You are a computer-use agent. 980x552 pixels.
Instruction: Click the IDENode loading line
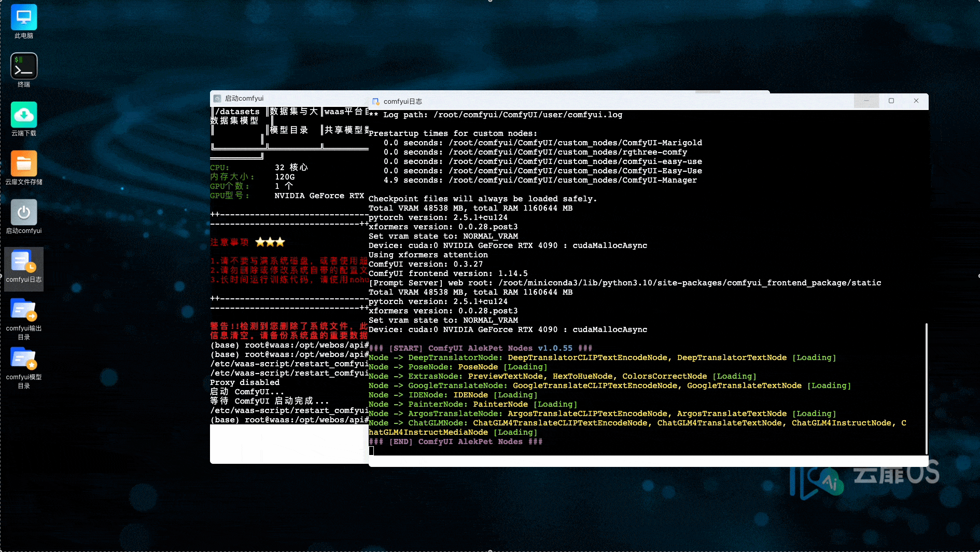point(453,395)
